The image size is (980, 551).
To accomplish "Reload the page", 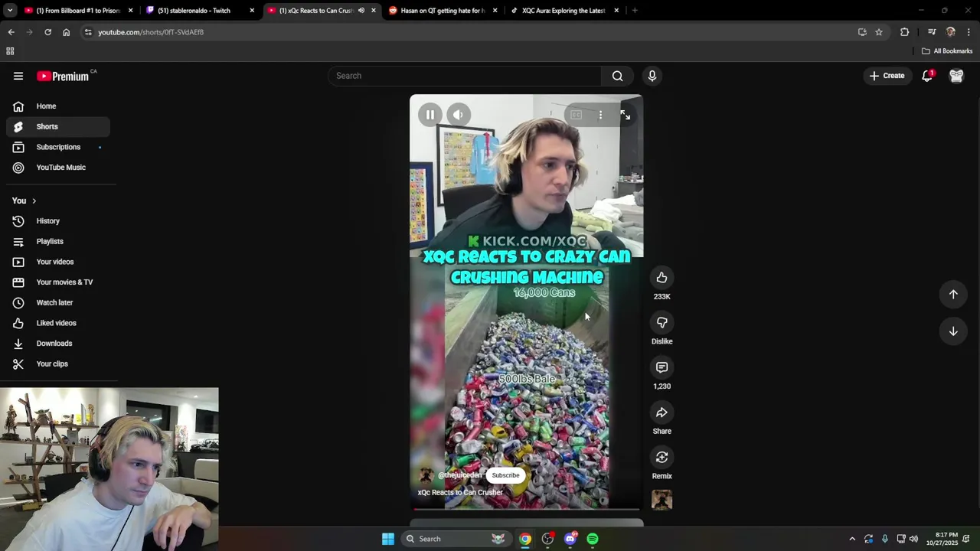I will pos(47,32).
